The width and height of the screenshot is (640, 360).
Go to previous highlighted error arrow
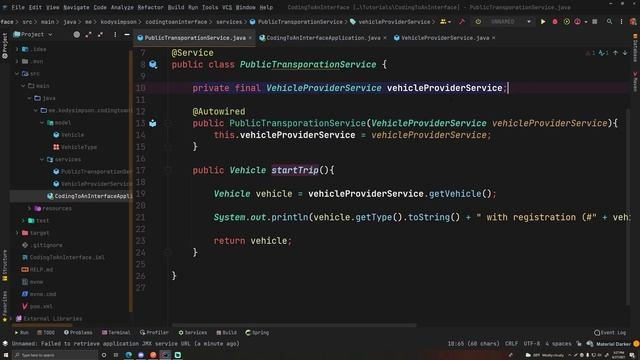616,53
